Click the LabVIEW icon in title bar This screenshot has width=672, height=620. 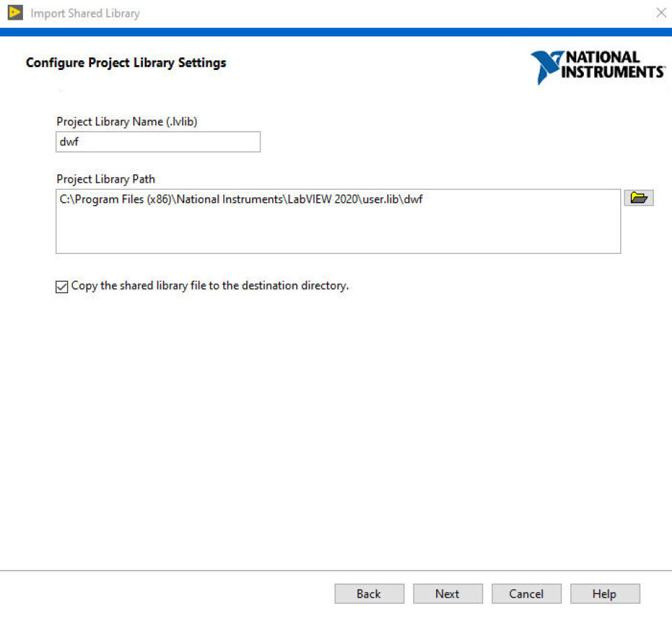click(15, 13)
